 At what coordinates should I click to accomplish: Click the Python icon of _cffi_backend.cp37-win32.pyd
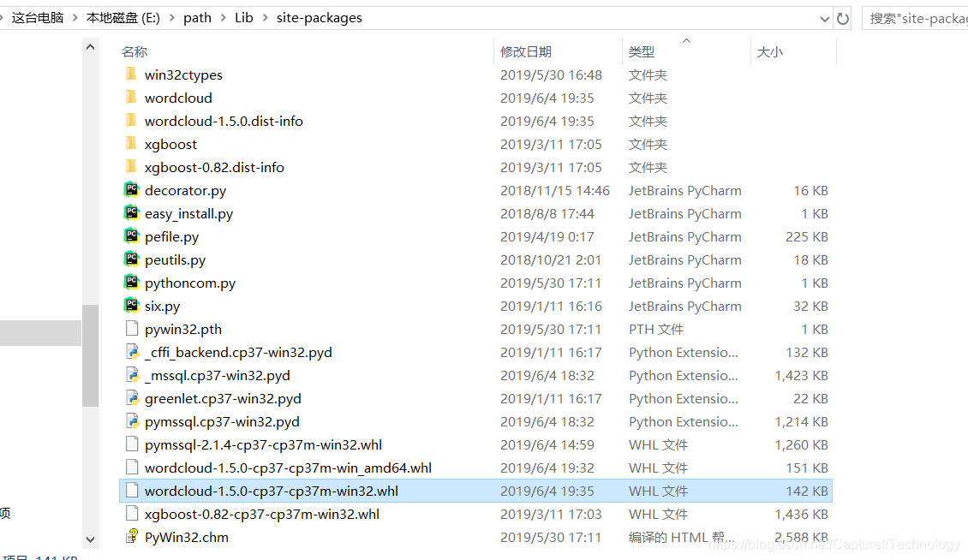pos(132,352)
